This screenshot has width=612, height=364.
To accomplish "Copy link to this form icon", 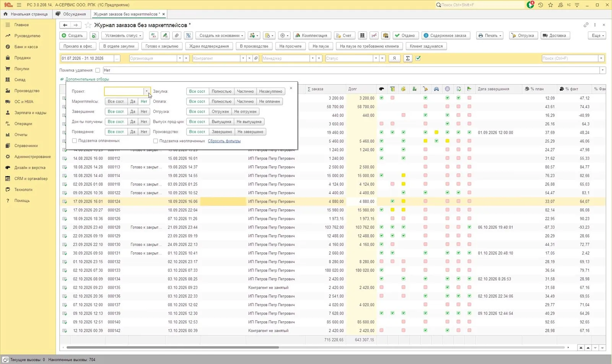I will click(x=586, y=25).
